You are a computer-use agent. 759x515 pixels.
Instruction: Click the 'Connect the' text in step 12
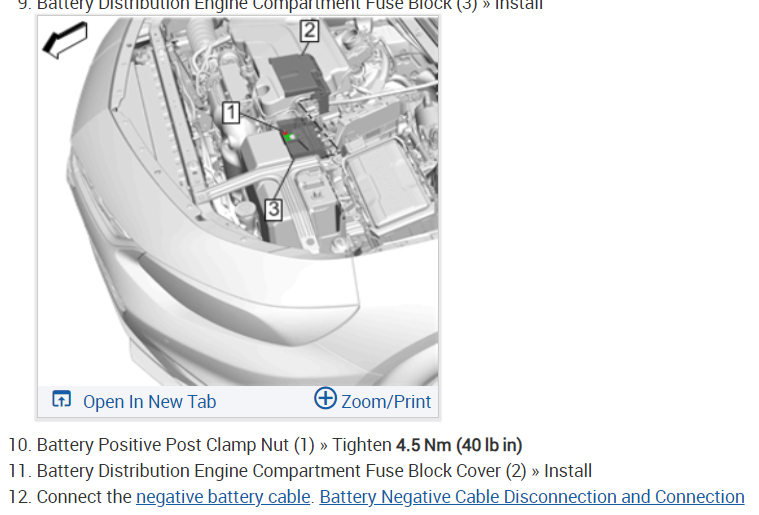84,497
